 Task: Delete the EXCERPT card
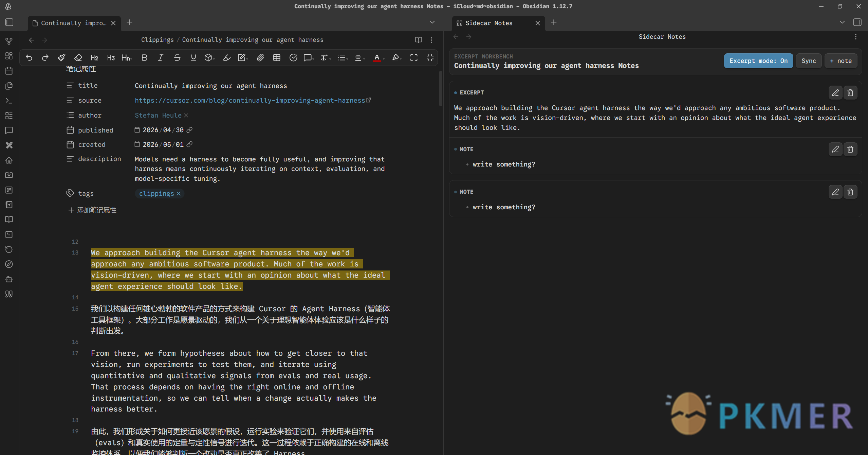click(x=850, y=93)
